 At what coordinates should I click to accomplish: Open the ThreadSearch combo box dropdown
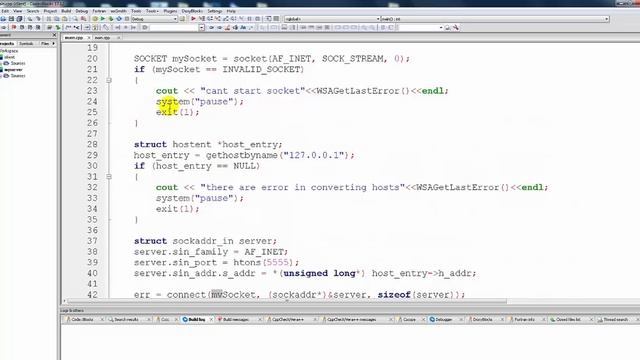pyautogui.click(x=441, y=27)
